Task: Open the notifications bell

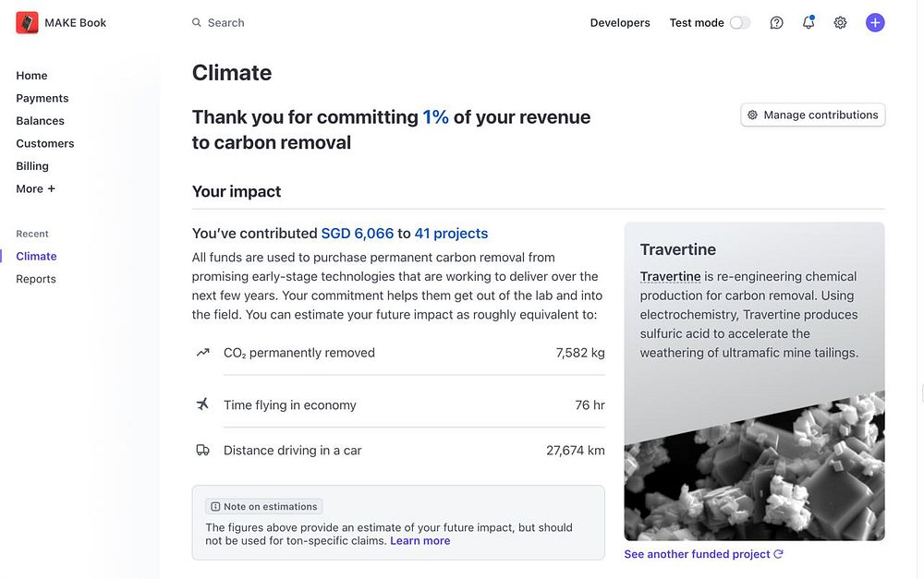Action: point(808,23)
